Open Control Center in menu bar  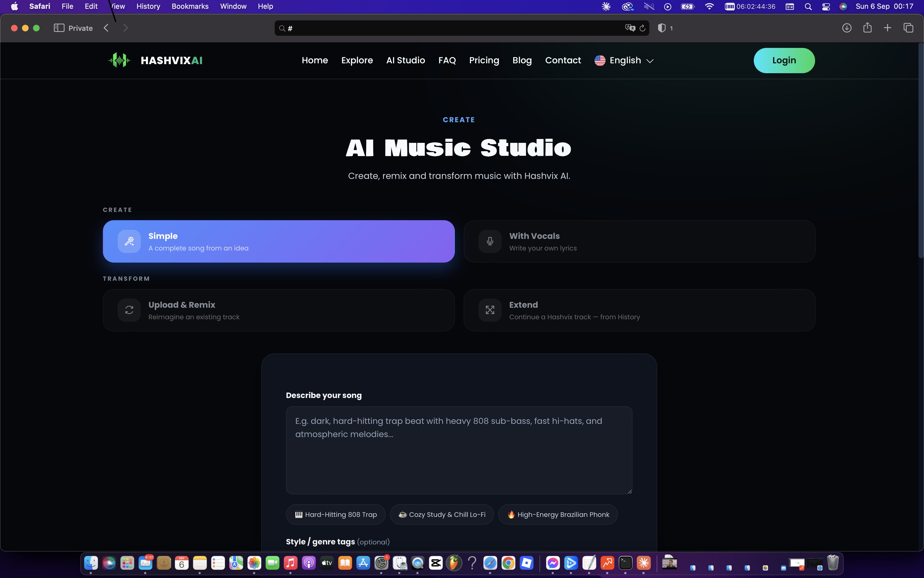pyautogui.click(x=826, y=7)
